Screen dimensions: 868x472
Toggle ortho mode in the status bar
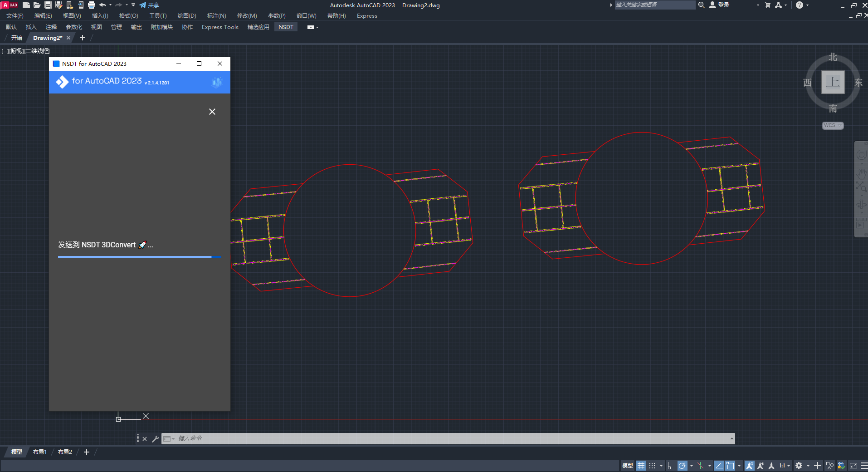click(x=672, y=465)
